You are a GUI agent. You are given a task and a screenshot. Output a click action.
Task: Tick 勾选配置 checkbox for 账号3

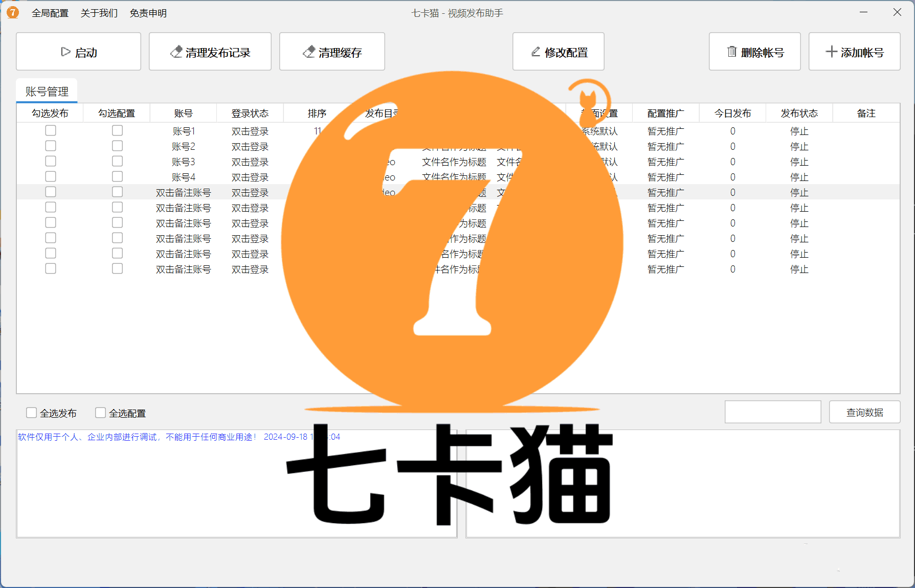pyautogui.click(x=118, y=162)
